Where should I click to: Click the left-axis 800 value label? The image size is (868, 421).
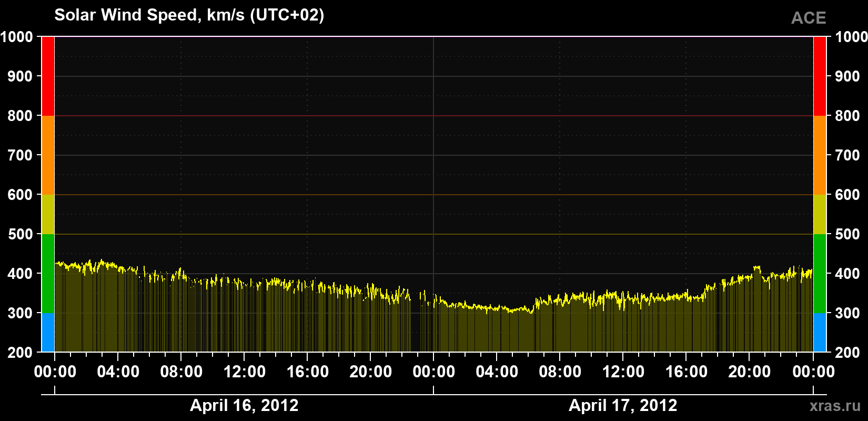[x=20, y=116]
